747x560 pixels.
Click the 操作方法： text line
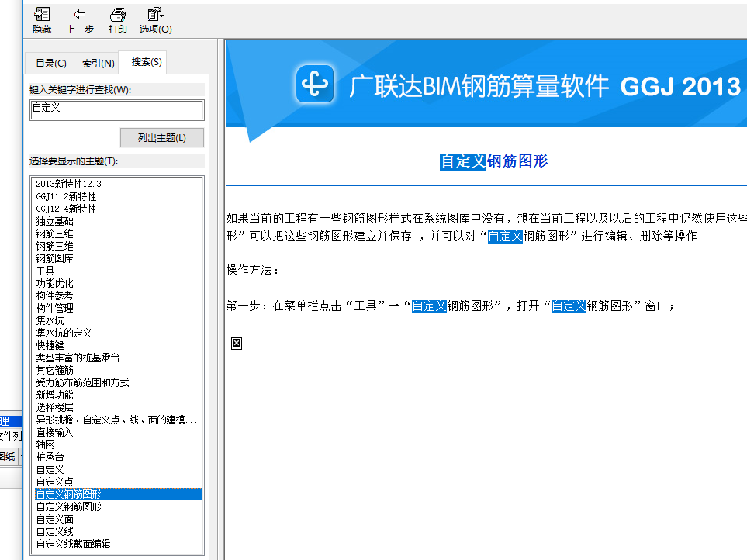click(x=253, y=270)
